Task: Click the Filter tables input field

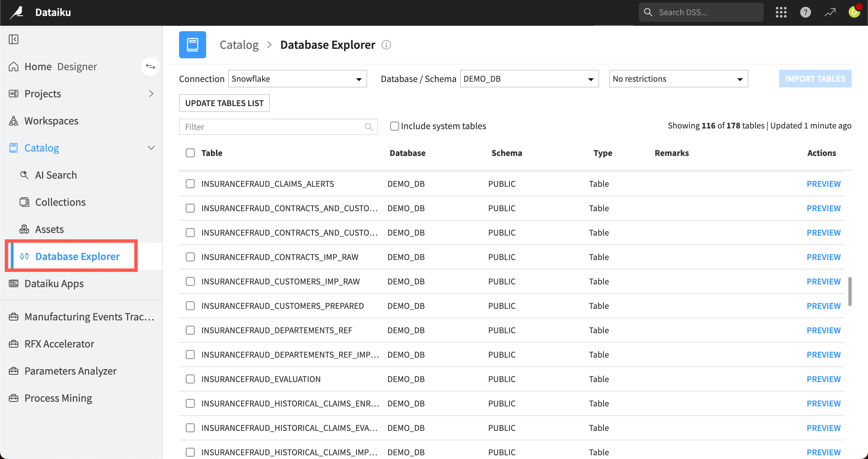Action: point(278,127)
